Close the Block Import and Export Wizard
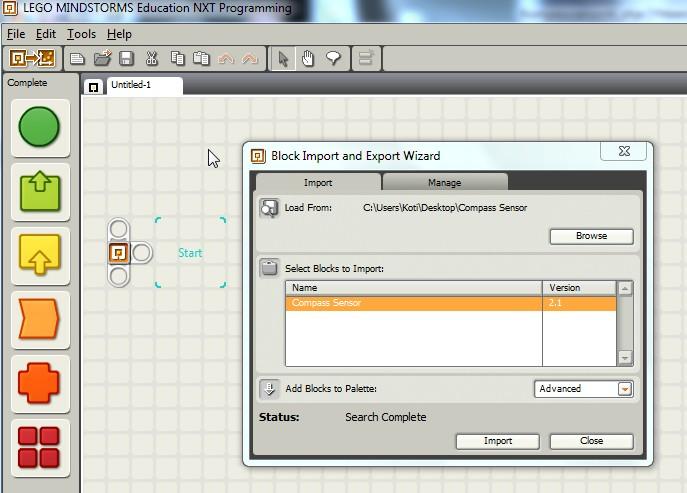 tap(624, 151)
